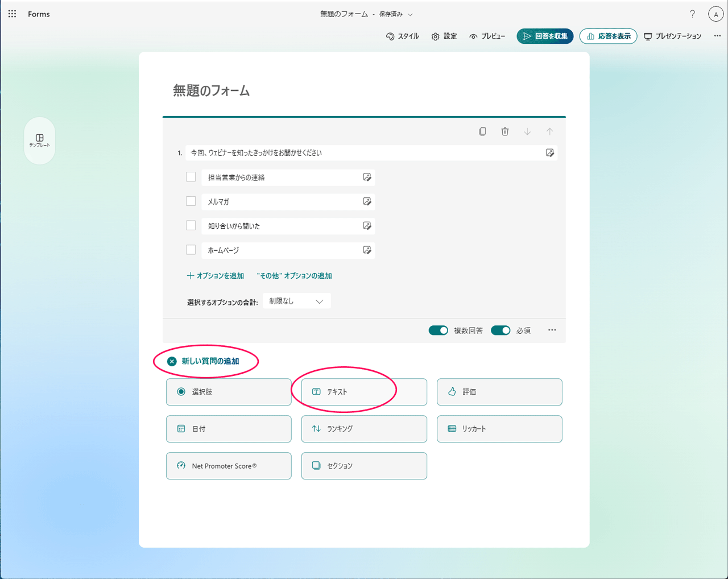Select the テキスト question type
Screen dimensions: 728x579
click(x=364, y=392)
